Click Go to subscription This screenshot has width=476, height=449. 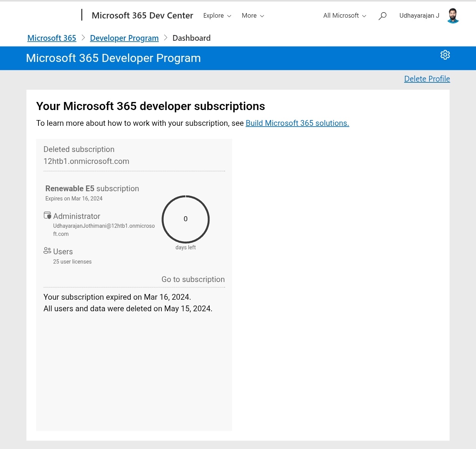193,279
